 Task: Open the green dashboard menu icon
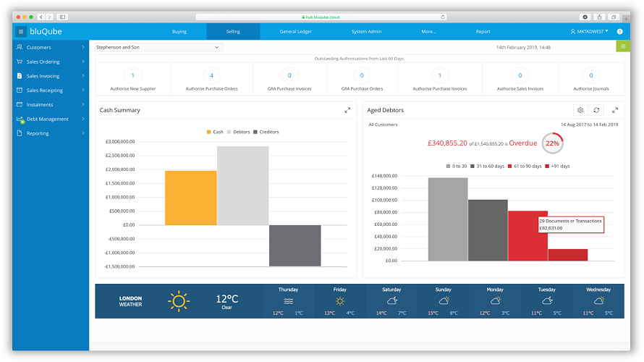[623, 46]
